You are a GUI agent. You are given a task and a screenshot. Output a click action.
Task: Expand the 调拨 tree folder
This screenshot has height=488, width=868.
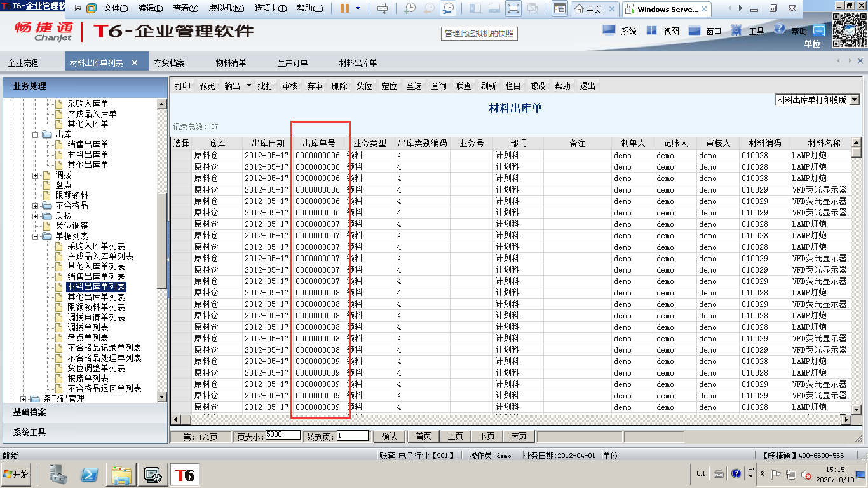coord(36,175)
